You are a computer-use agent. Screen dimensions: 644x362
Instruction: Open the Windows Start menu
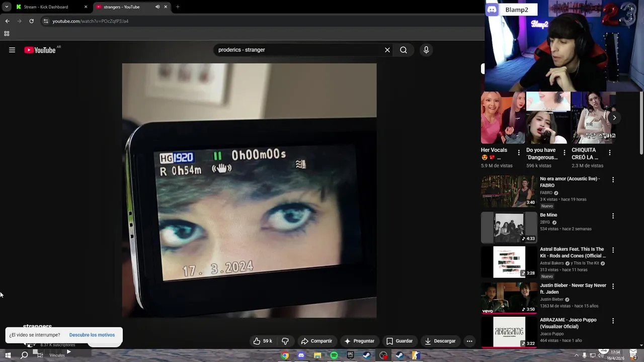click(8, 355)
